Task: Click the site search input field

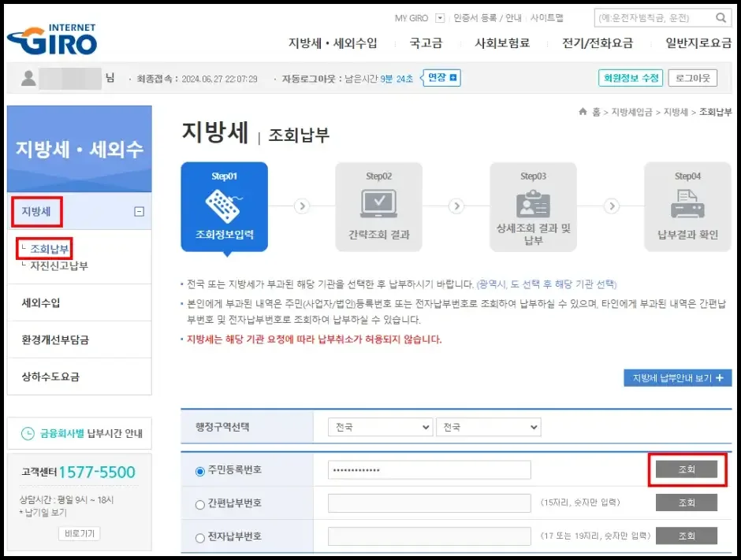Action: (x=654, y=18)
